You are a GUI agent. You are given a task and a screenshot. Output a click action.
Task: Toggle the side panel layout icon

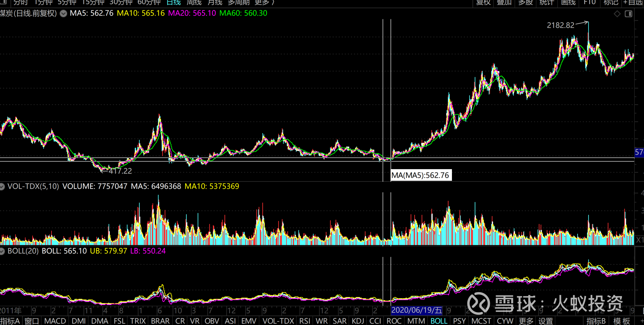[x=629, y=14]
